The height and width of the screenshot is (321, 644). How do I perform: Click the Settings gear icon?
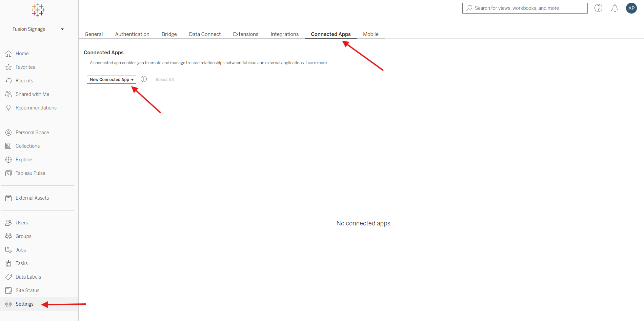click(8, 304)
